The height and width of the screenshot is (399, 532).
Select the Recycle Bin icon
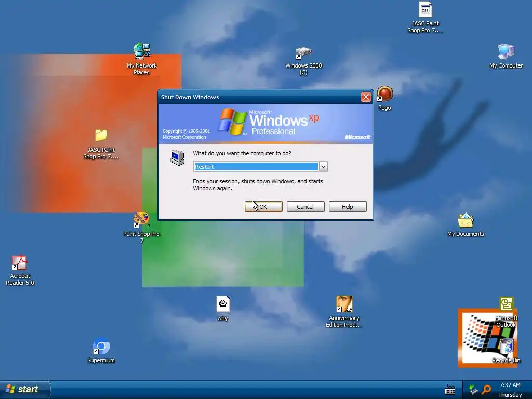click(x=506, y=346)
